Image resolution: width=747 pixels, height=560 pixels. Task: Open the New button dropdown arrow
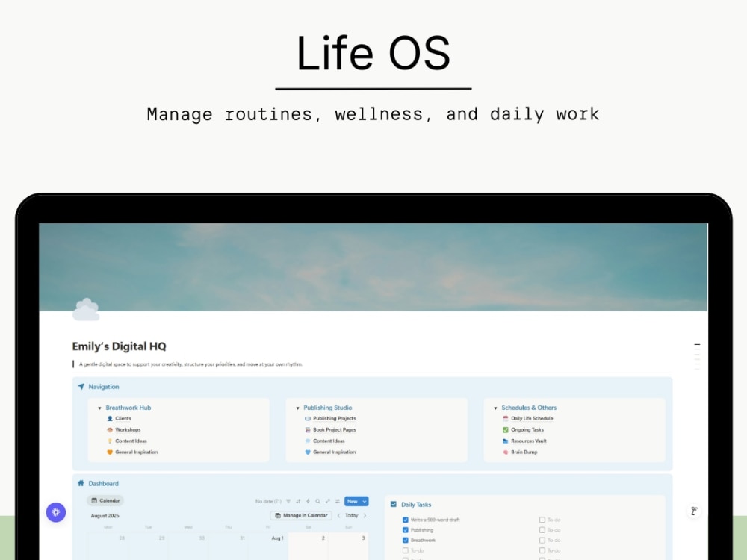365,502
